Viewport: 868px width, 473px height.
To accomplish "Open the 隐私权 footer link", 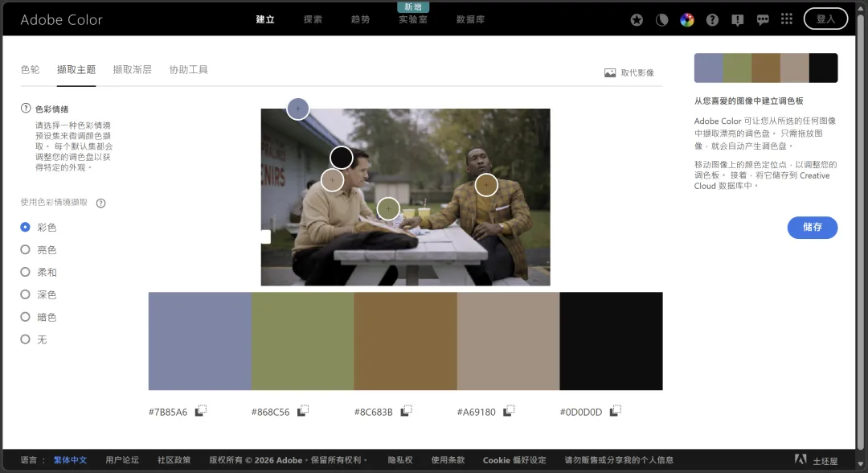I will pyautogui.click(x=399, y=459).
